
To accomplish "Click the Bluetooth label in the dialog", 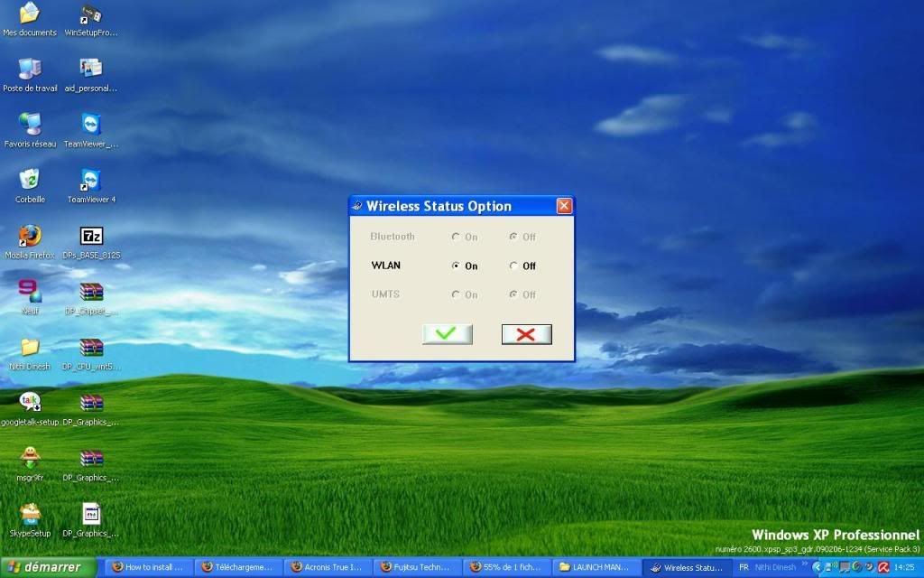I will pyautogui.click(x=393, y=237).
